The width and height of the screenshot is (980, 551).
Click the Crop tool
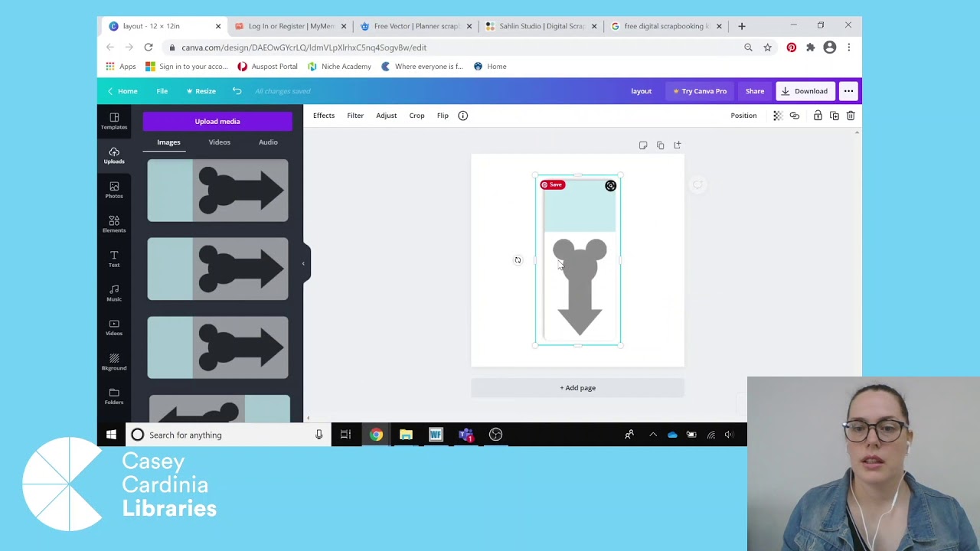point(416,116)
